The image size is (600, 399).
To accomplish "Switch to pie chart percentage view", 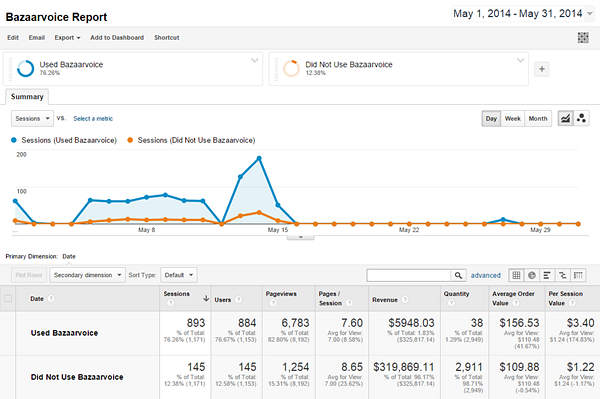I will pyautogui.click(x=532, y=275).
